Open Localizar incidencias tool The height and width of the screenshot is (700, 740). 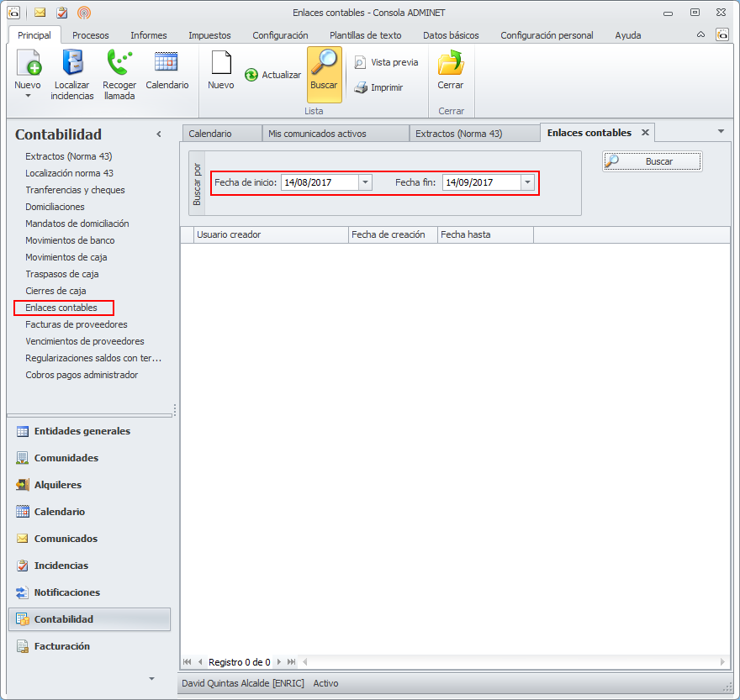tap(72, 75)
